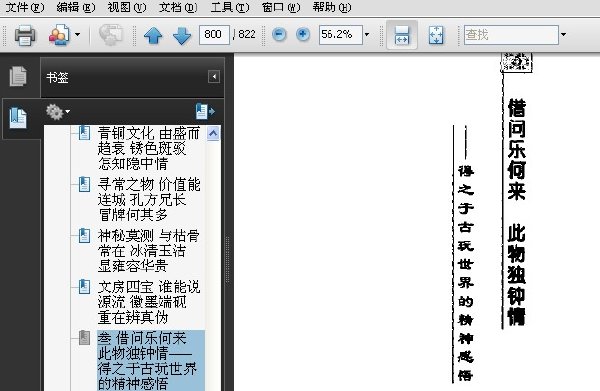
Task: Zoom in with the plus button
Action: coord(303,35)
